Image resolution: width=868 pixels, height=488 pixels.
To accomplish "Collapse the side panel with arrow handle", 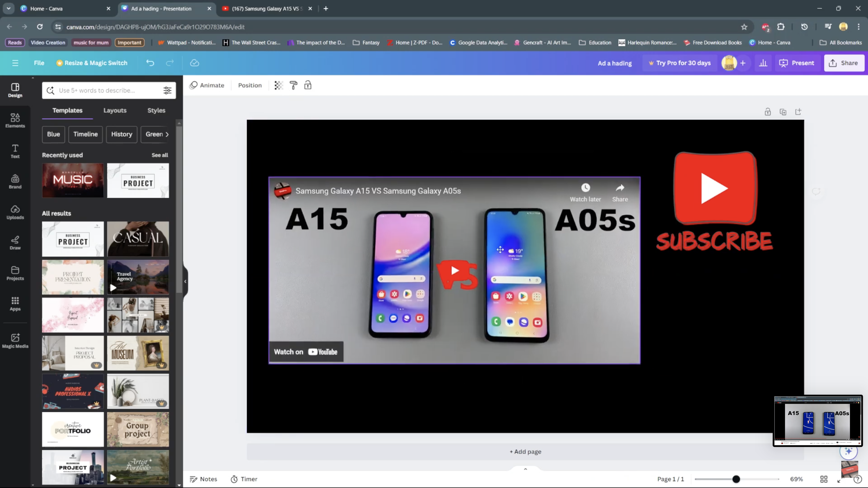I will [185, 281].
